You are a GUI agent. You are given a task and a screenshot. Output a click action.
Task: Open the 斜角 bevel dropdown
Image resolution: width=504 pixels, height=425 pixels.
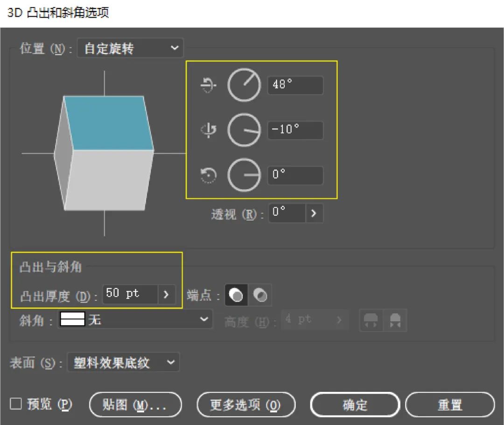click(135, 319)
